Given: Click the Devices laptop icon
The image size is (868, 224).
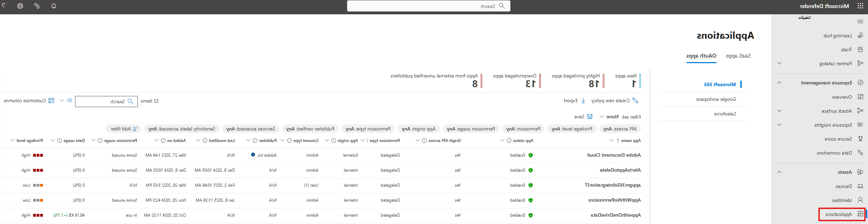Looking at the screenshot, I should point(860,186).
